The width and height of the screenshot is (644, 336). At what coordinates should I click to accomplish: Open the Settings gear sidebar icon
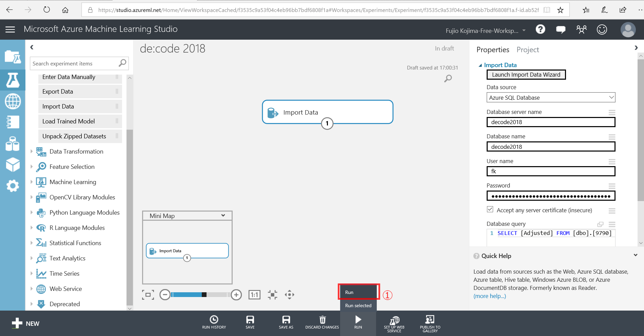coord(13,186)
